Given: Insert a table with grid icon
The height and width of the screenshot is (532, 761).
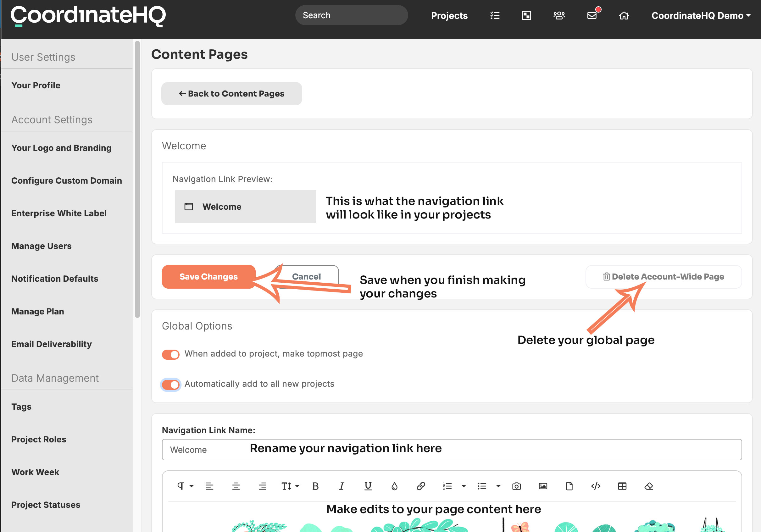Looking at the screenshot, I should 622,486.
